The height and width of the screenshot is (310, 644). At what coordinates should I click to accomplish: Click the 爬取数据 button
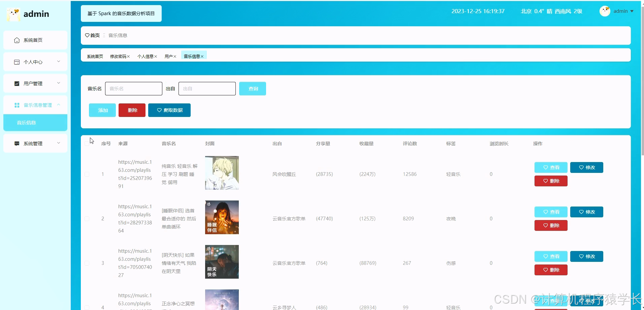point(169,110)
